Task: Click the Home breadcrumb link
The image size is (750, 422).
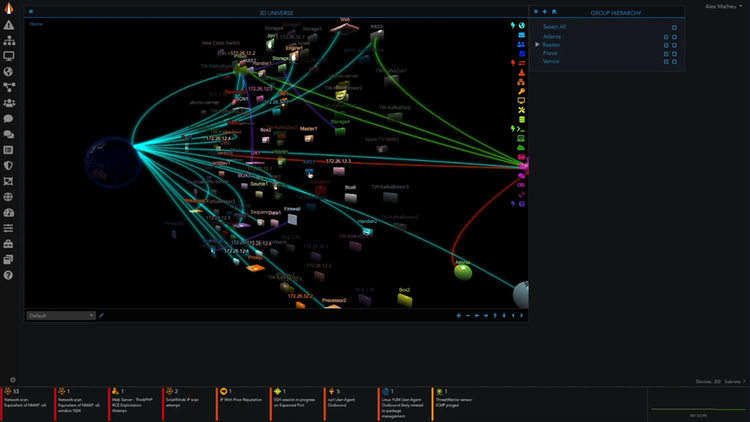Action: point(36,23)
